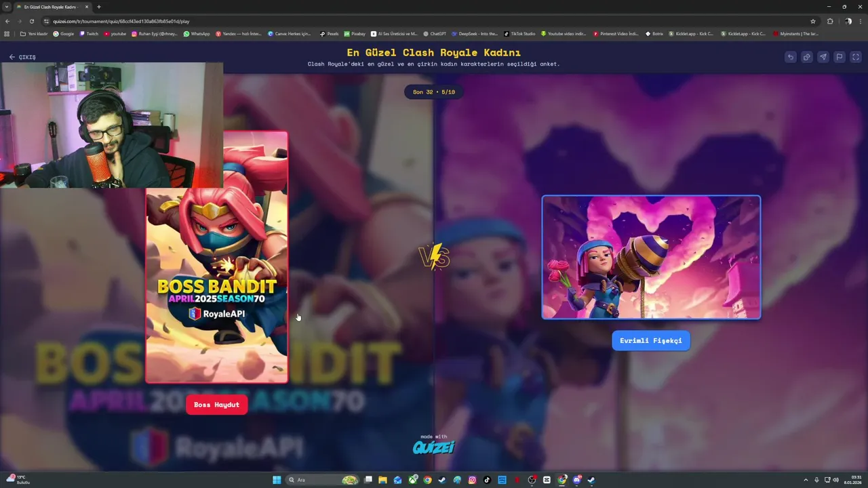The height and width of the screenshot is (488, 868).
Task: Close the En Güzel Clash Royale tab
Action: tap(87, 7)
